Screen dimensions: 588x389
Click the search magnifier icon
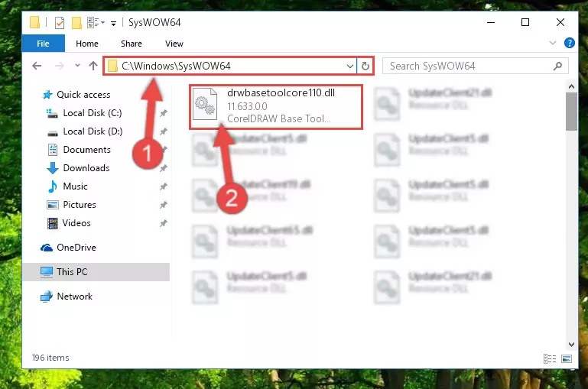[557, 66]
